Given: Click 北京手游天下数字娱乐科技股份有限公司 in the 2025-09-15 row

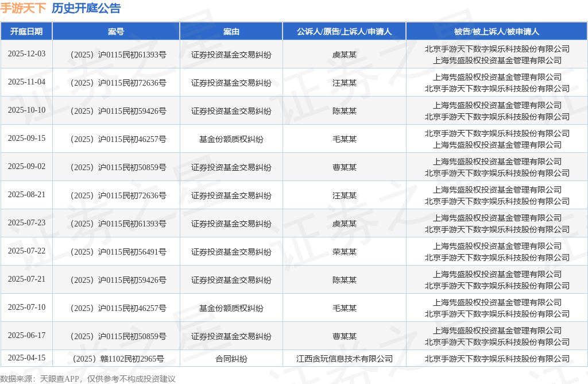Looking at the screenshot, I should [497, 133].
